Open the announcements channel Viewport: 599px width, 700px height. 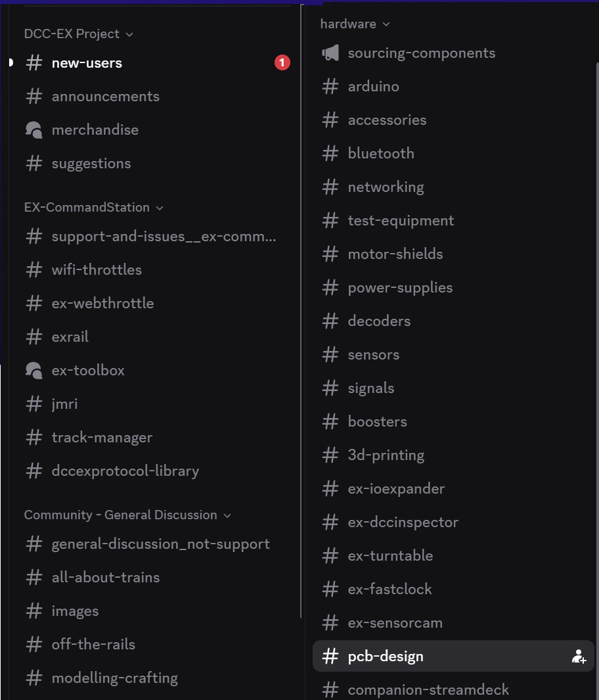click(105, 97)
